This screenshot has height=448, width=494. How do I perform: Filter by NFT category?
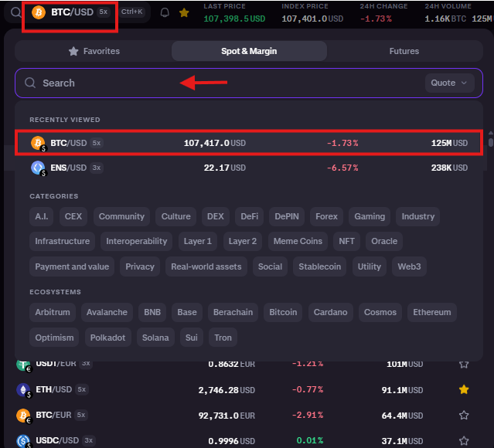coord(346,242)
